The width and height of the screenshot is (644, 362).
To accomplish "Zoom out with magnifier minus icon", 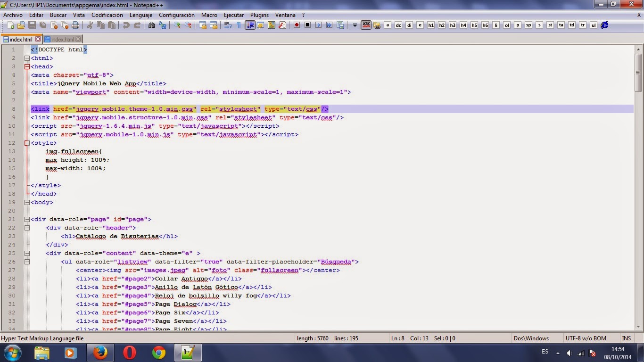I will [x=188, y=25].
